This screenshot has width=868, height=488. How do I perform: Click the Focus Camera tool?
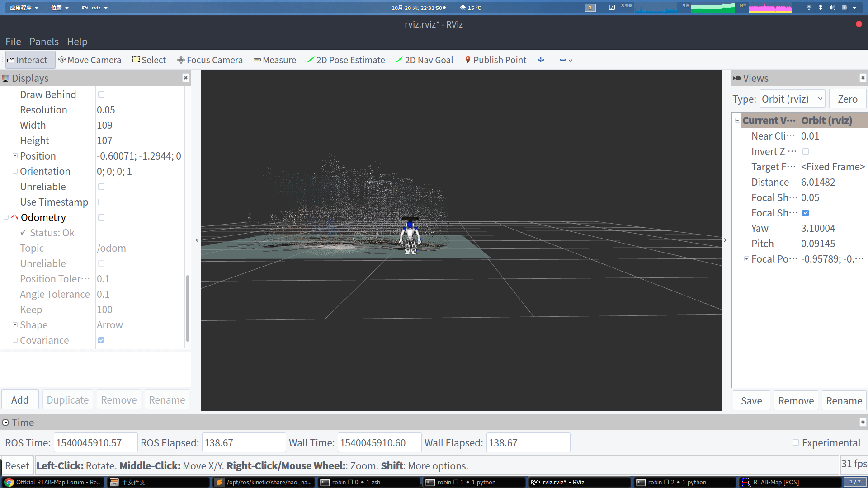(210, 60)
